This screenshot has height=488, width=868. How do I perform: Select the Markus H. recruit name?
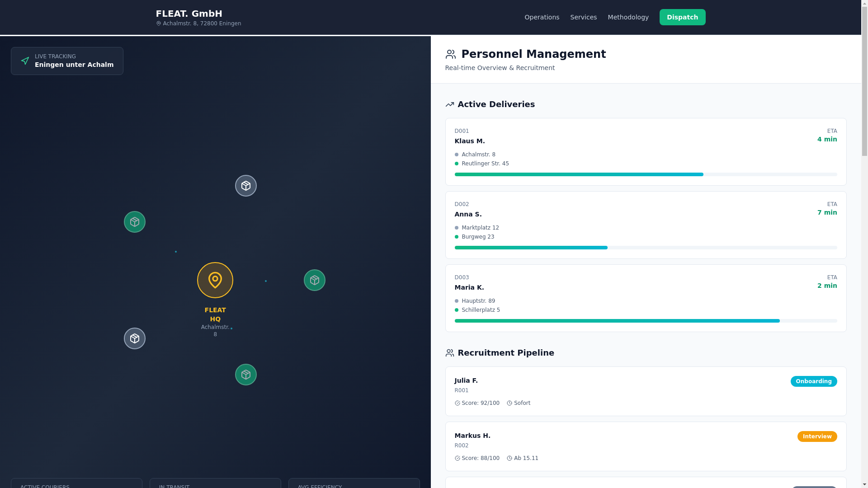tap(472, 436)
